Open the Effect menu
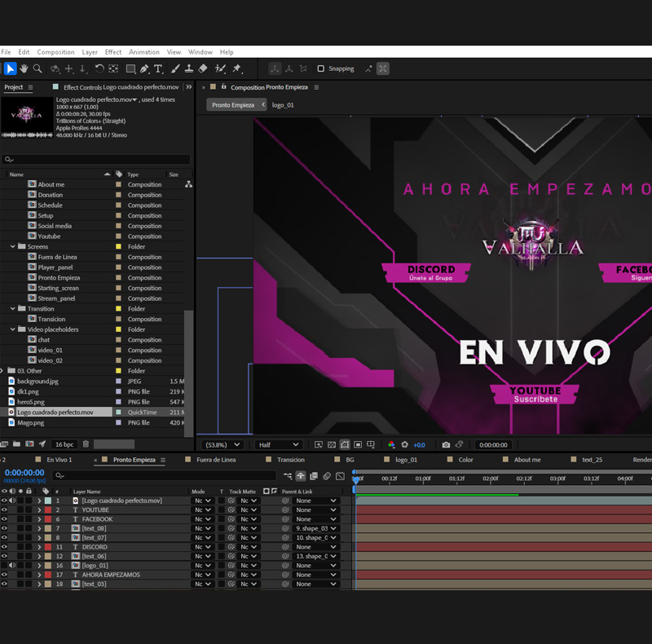 point(113,52)
